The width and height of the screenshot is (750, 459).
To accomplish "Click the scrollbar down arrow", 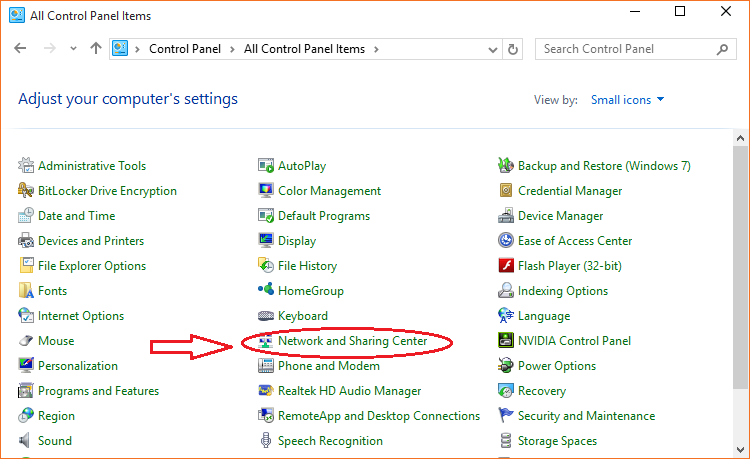I will pos(740,450).
